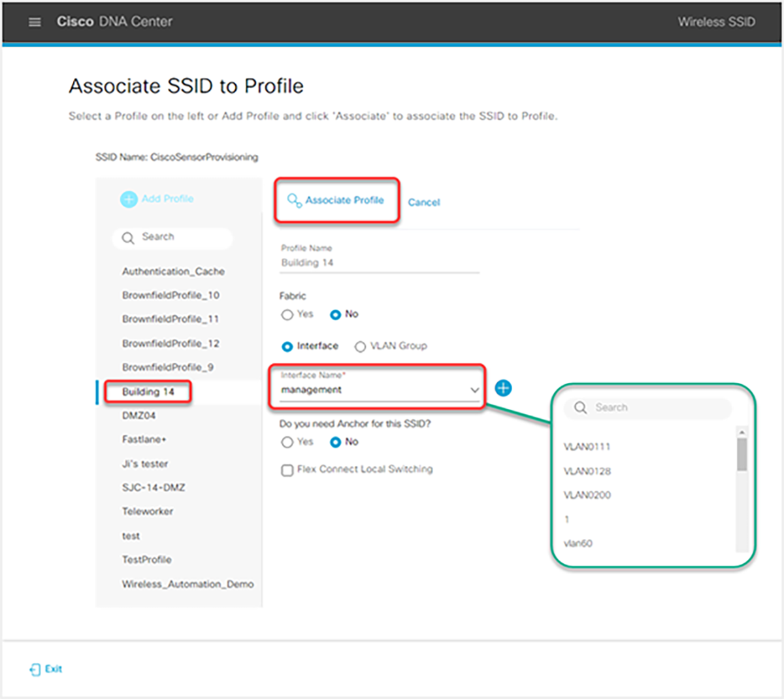The width and height of the screenshot is (784, 699).
Task: Select the Building 14 profile in list
Action: tap(148, 392)
